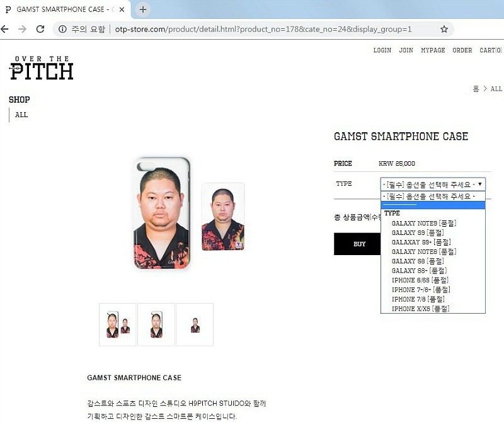Bookmark this page with the star icon
This screenshot has height=422, width=504.
(444, 29)
